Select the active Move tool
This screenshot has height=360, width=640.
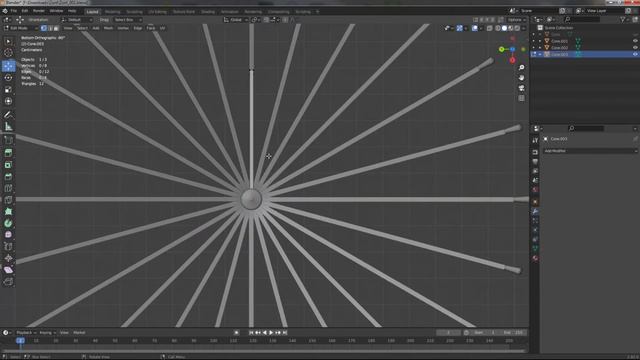point(8,66)
